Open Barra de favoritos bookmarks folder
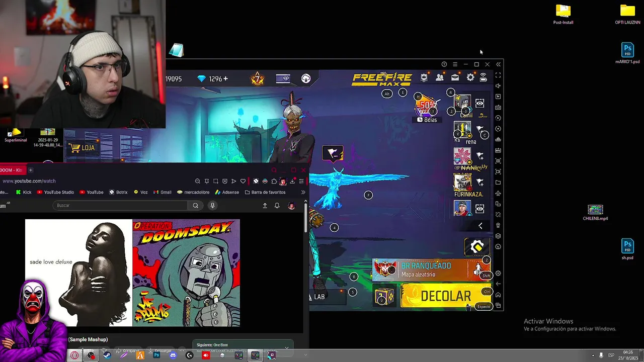Viewport: 644px width, 362px height. click(265, 192)
